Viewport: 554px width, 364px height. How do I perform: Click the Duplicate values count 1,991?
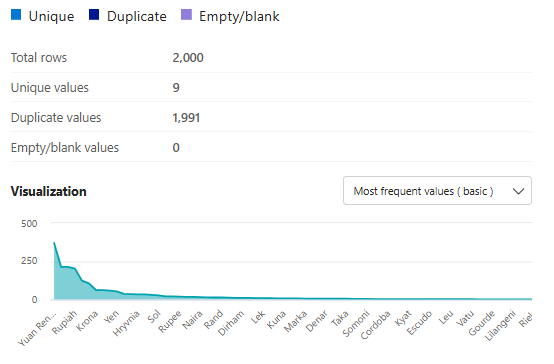pyautogui.click(x=186, y=118)
